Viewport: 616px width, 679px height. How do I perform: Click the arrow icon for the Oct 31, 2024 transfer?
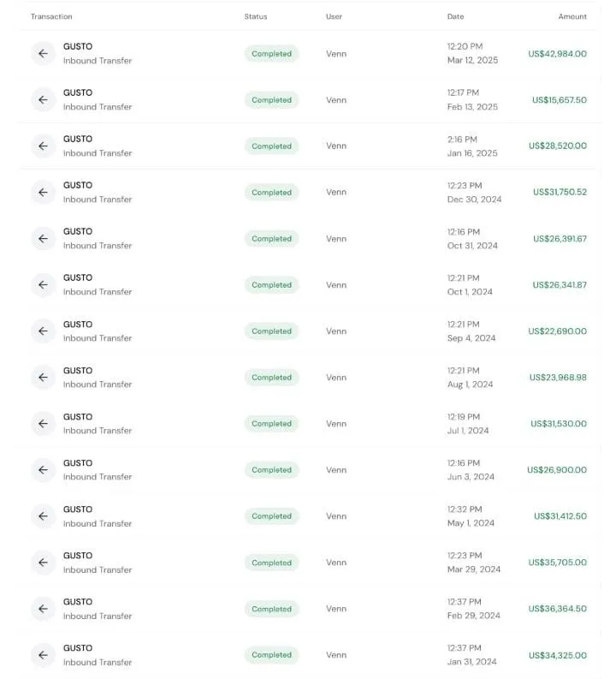pos(43,239)
